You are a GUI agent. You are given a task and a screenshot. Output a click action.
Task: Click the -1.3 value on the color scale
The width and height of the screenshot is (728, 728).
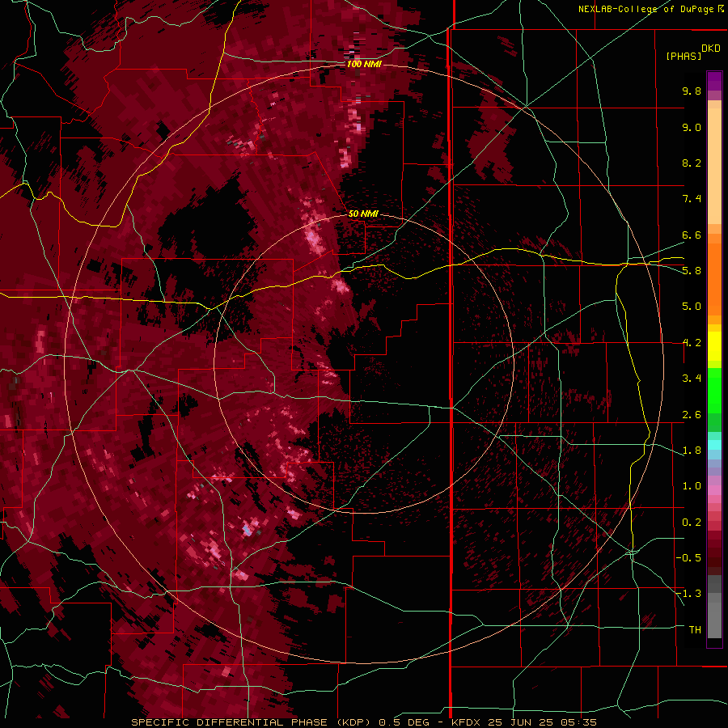click(x=688, y=594)
